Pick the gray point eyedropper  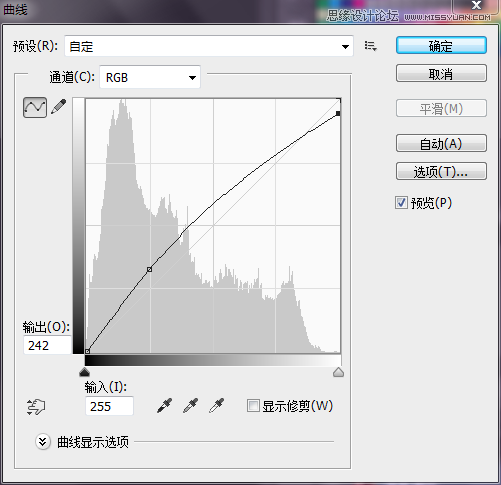click(x=191, y=406)
